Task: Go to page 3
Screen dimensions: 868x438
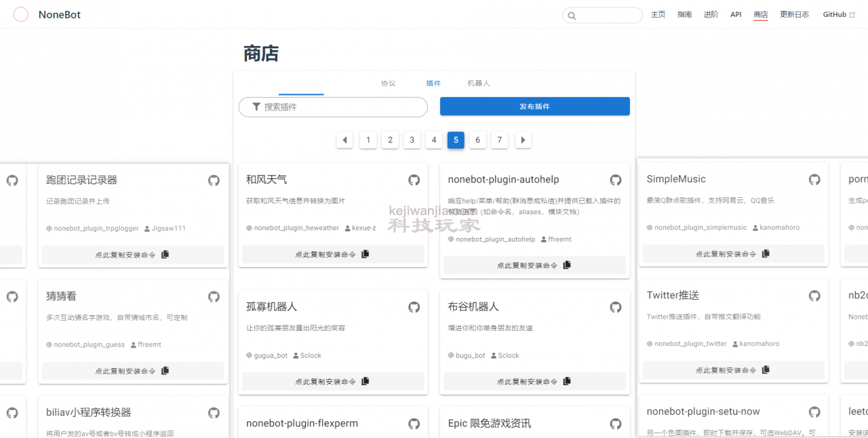Action: (412, 140)
